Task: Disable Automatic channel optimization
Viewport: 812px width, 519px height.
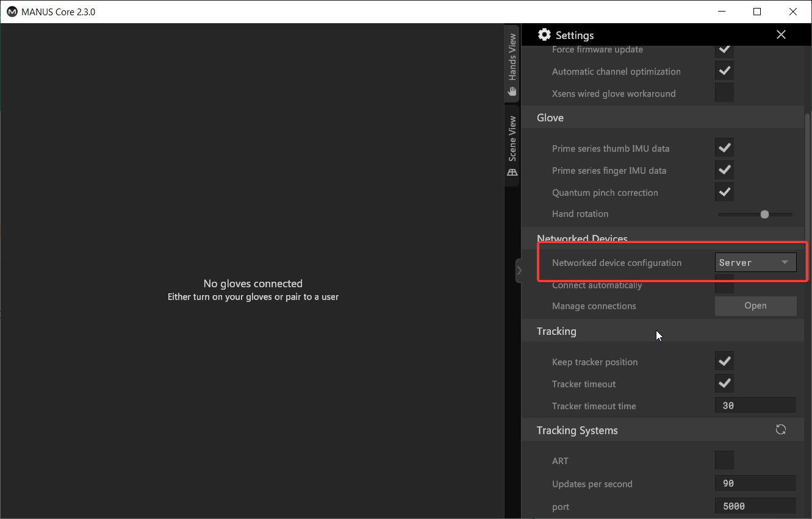Action: [x=724, y=71]
